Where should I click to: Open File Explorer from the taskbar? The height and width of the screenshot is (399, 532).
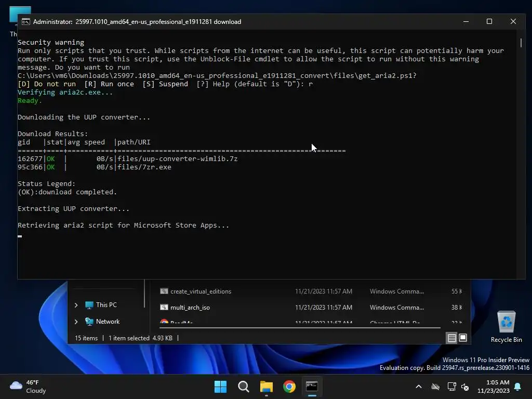(267, 387)
